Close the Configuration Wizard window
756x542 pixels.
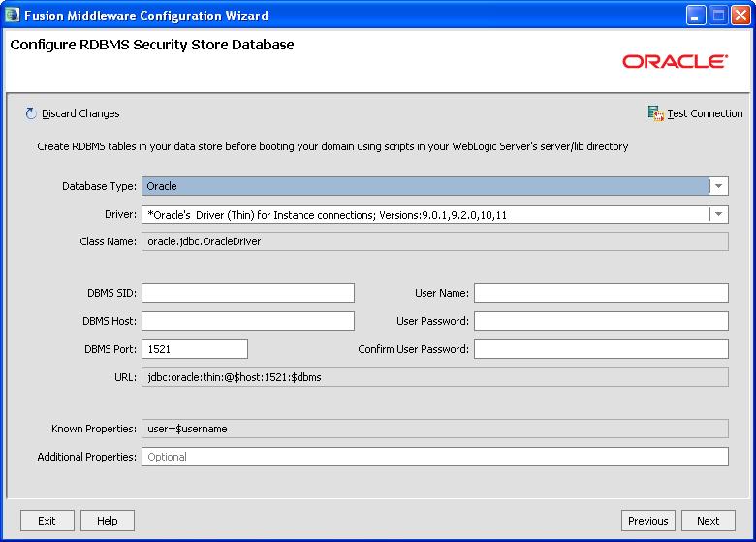tap(740, 16)
